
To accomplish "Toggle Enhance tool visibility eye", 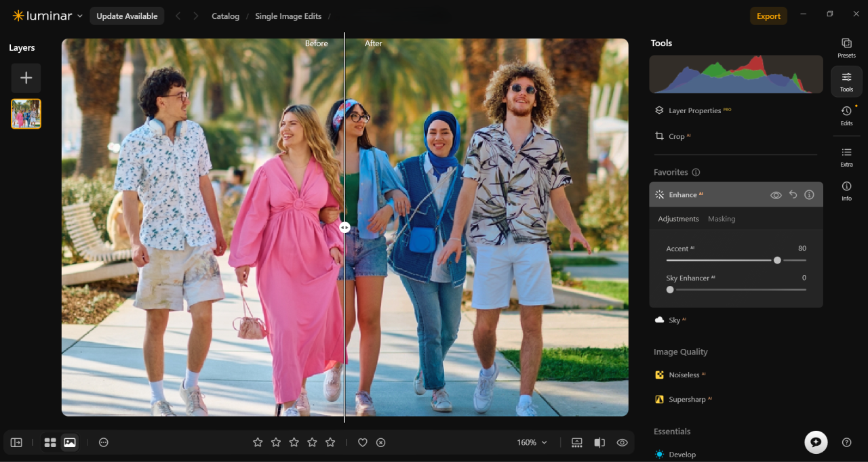I will 776,195.
